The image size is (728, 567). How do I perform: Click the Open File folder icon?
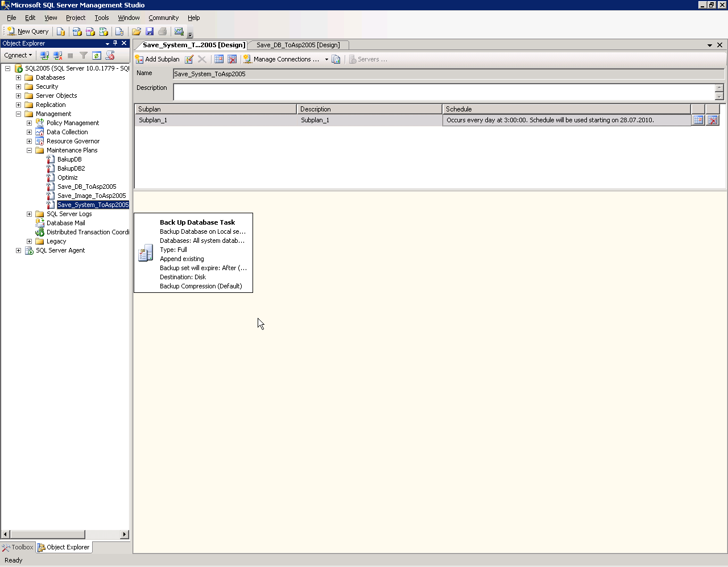pos(136,31)
